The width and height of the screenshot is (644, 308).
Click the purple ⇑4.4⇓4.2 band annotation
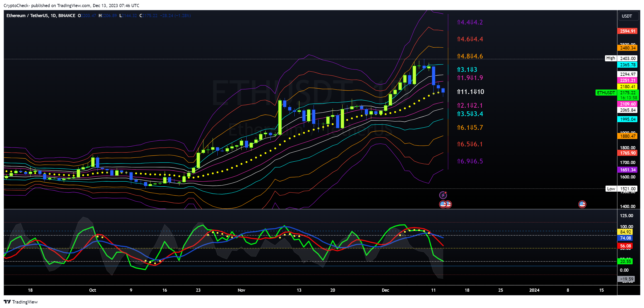tap(470, 22)
